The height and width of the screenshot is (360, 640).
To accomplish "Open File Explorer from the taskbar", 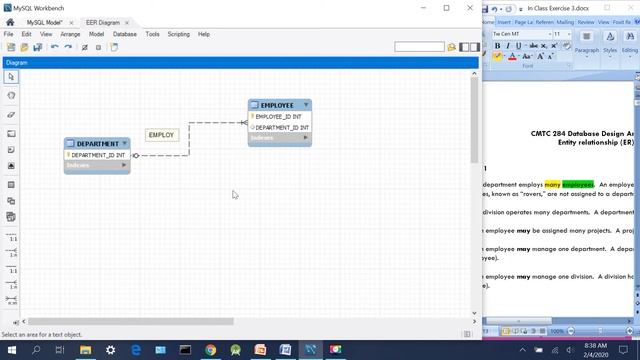I will 85,350.
